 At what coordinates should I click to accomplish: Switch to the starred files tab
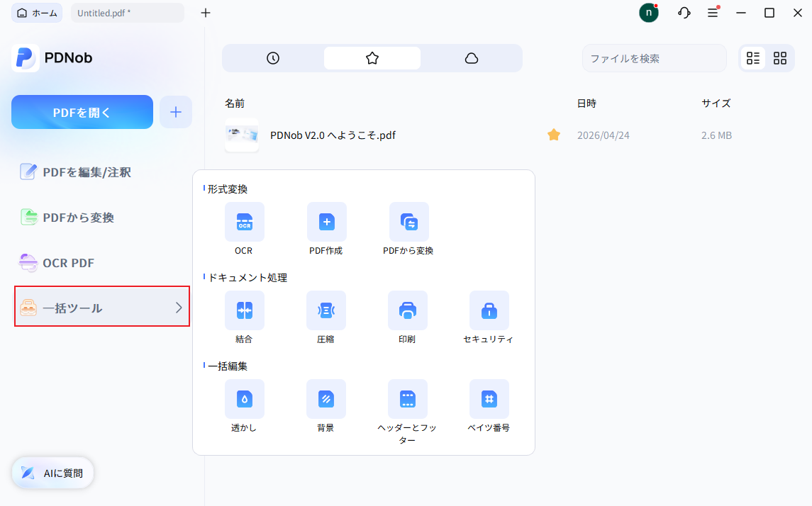(372, 58)
